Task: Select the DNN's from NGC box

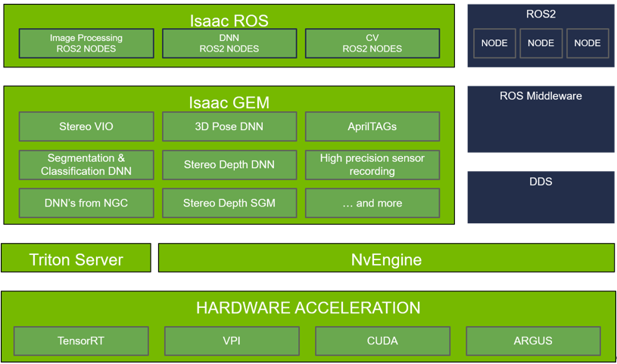Action: tap(86, 203)
